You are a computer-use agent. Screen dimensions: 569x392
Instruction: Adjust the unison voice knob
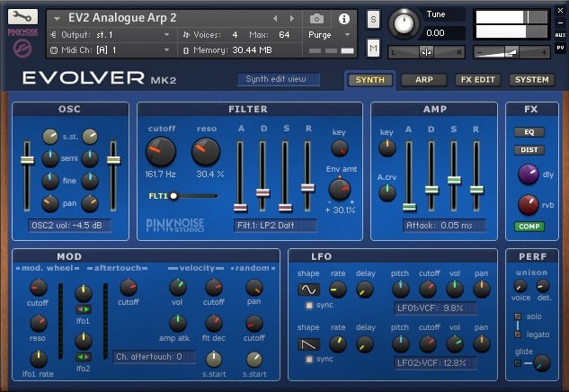point(520,286)
